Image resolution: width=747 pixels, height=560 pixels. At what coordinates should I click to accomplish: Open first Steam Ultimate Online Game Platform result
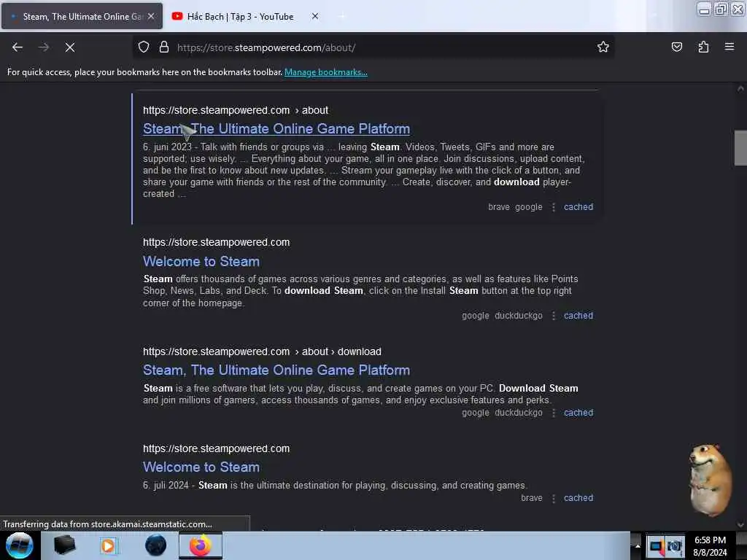tap(276, 128)
